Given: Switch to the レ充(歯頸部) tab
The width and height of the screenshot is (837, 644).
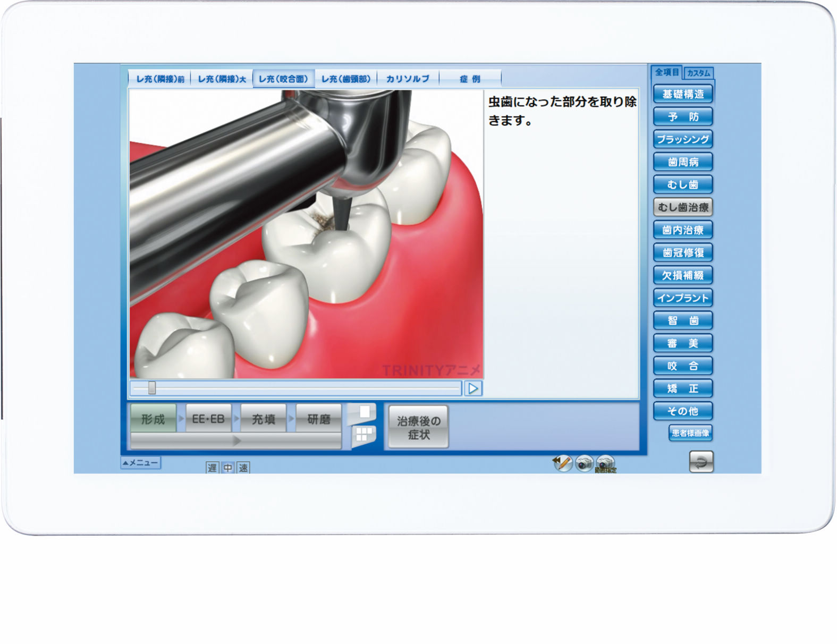Looking at the screenshot, I should [x=345, y=79].
